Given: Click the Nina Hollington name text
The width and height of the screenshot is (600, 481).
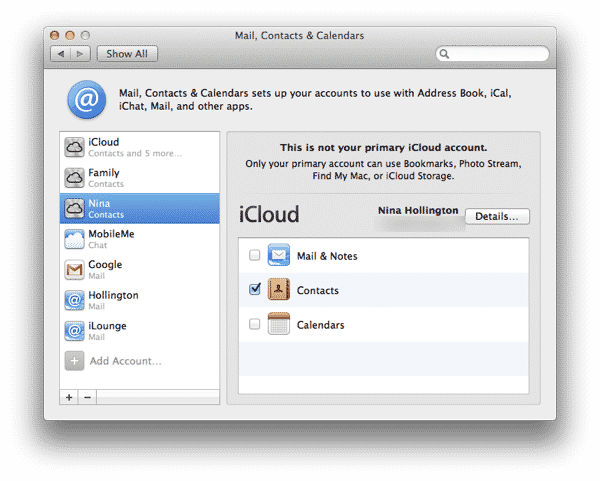Looking at the screenshot, I should point(418,210).
